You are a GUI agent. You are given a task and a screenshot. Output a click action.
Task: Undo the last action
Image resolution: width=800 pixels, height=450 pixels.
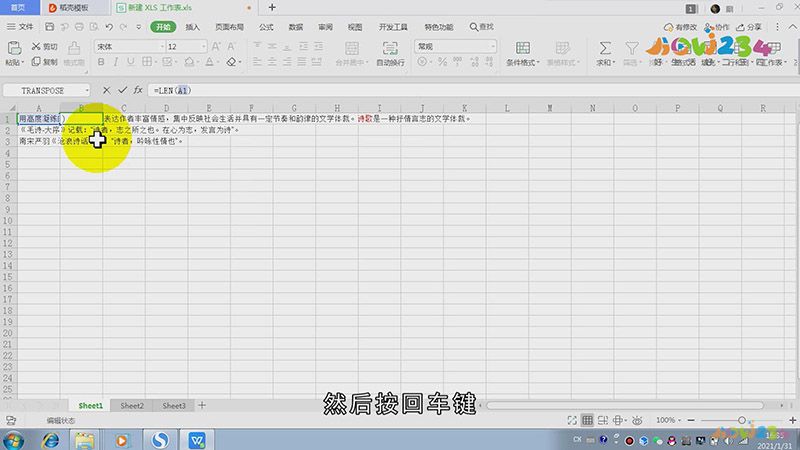pyautogui.click(x=109, y=27)
